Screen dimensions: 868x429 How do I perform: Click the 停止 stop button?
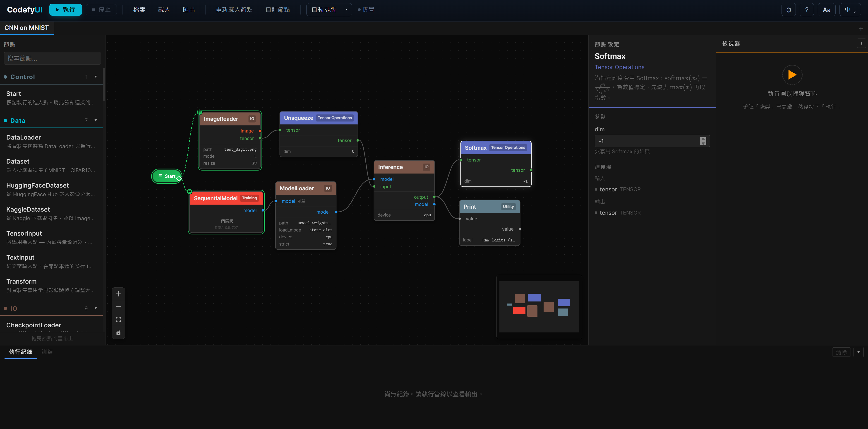(x=101, y=10)
